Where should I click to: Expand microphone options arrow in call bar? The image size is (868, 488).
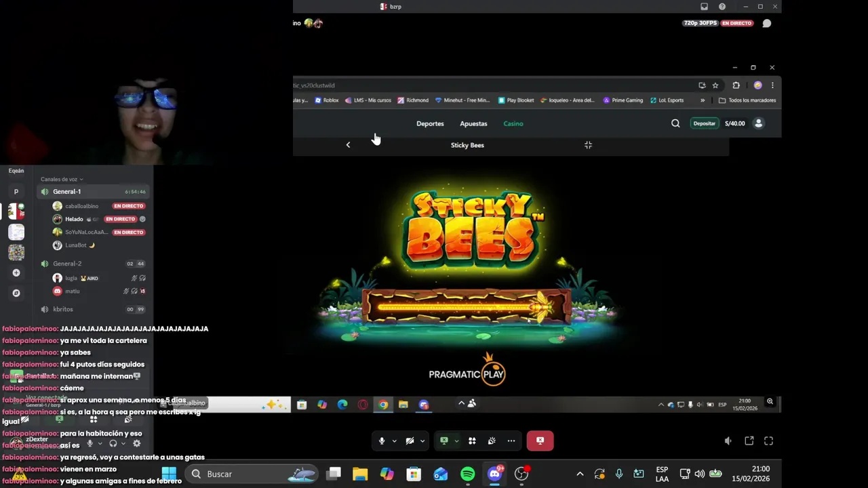394,441
